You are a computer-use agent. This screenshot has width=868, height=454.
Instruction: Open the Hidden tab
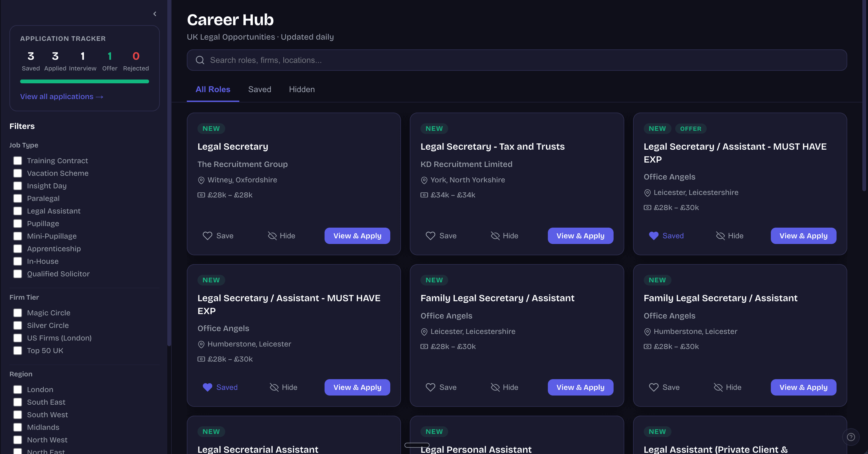coord(302,89)
